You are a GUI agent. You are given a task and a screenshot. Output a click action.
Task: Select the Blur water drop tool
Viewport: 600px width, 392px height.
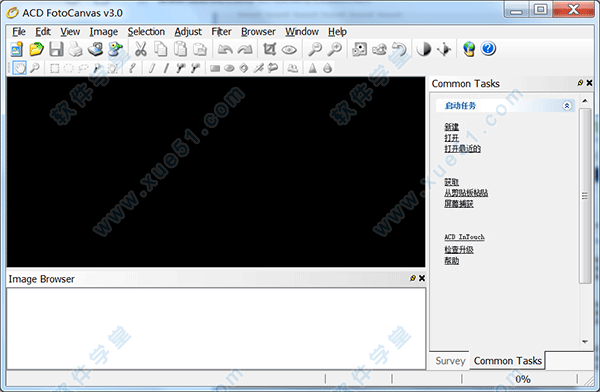click(327, 68)
